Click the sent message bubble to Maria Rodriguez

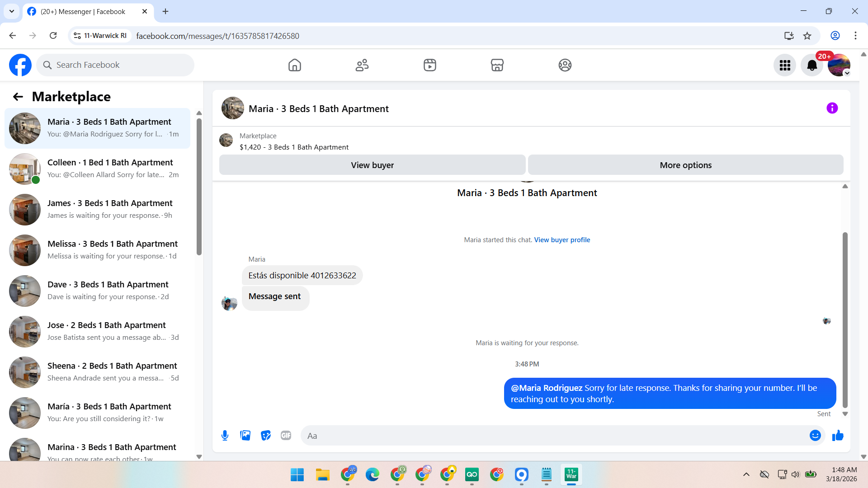[x=670, y=394]
